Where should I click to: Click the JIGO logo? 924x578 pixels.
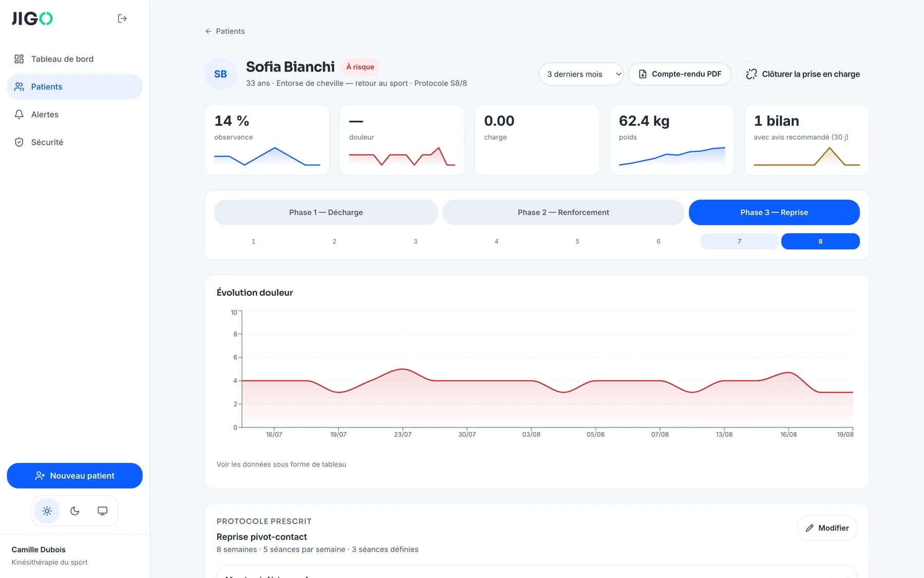pyautogui.click(x=32, y=18)
